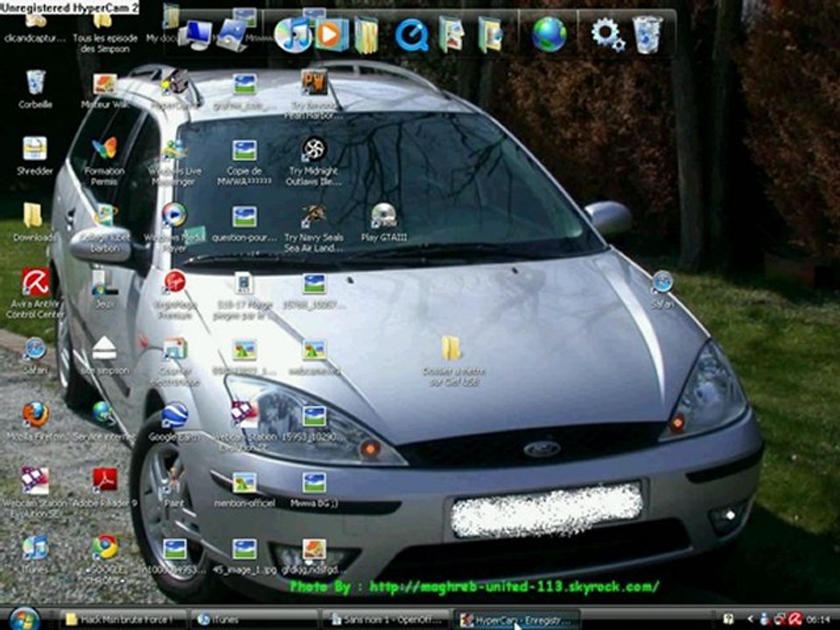Launch Safari from the icon right of the car hood
This screenshot has height=630, width=840.
[x=662, y=288]
